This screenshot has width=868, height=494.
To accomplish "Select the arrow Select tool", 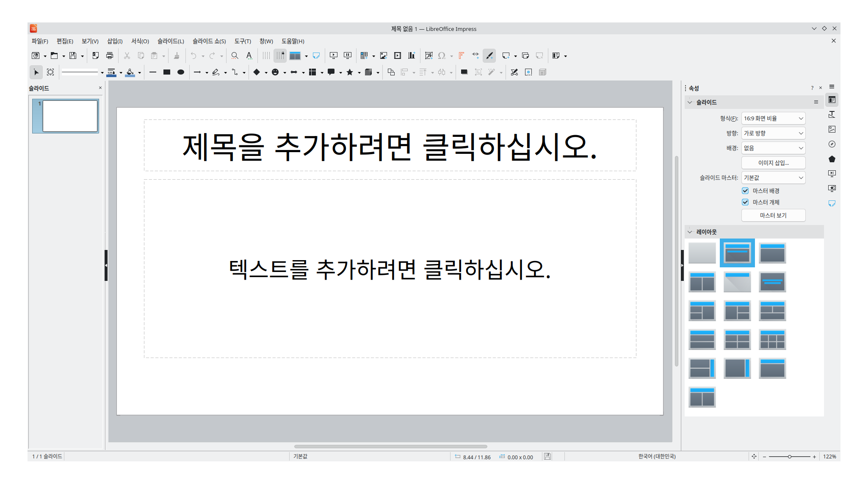I will pos(36,72).
